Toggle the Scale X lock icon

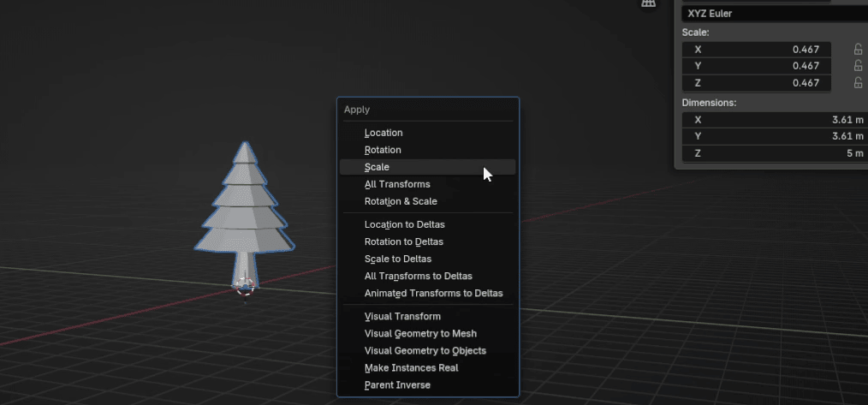point(858,50)
